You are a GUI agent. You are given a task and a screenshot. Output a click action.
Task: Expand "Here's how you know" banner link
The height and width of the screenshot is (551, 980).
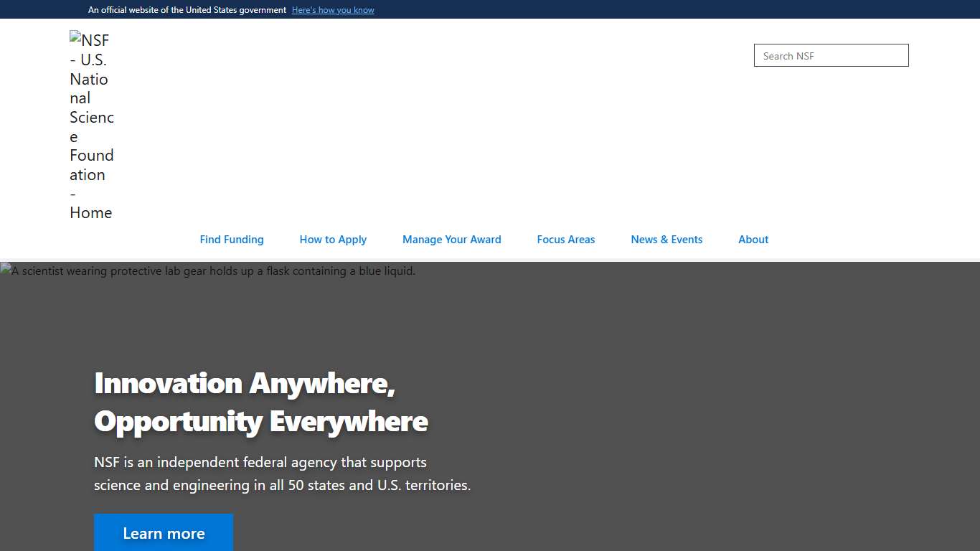point(333,10)
